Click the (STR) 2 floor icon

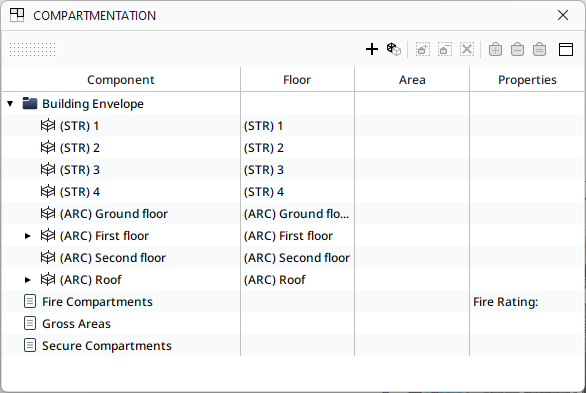click(48, 148)
